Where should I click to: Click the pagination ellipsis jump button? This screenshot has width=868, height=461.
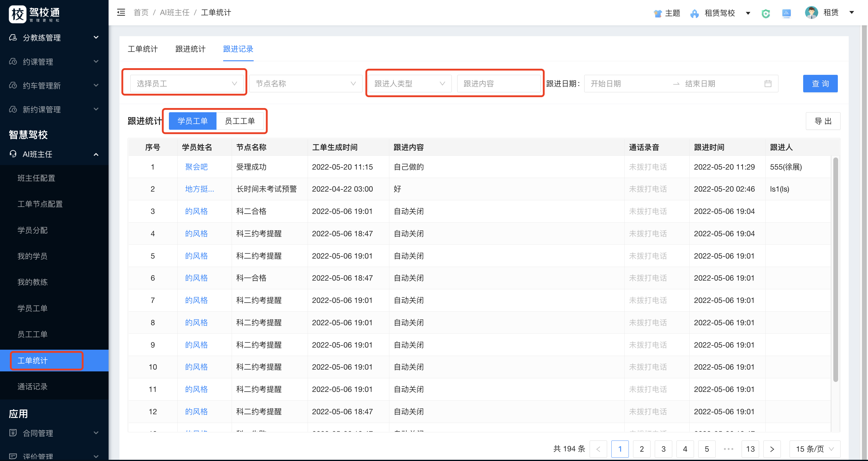(728, 449)
